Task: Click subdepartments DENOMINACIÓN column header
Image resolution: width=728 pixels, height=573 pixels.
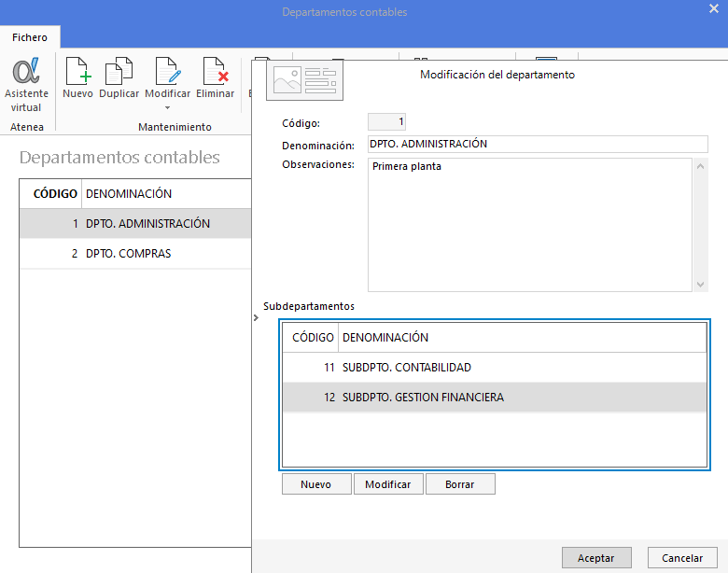Action: tap(523, 338)
